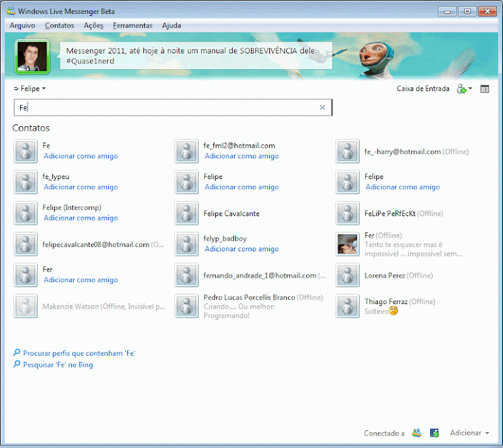Click the avatar of contact 'Fe'
503x448 pixels.
(x=25, y=151)
